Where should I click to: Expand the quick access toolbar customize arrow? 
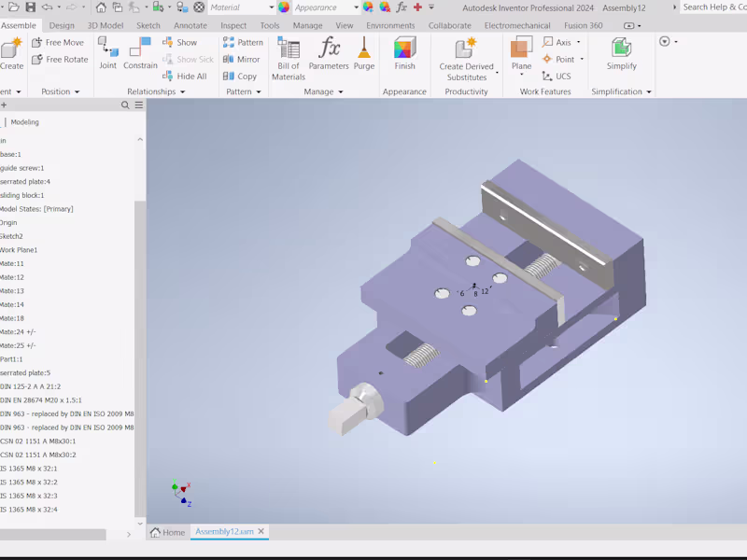tap(431, 7)
